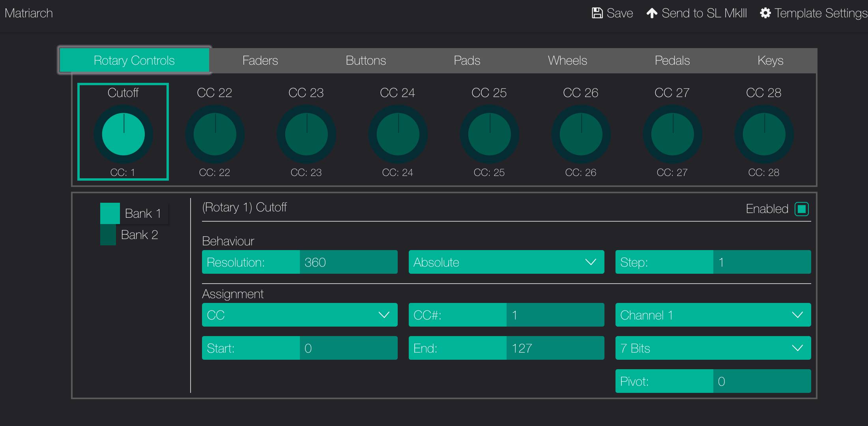Select the CC 24 rotary knob
Viewport: 868px width, 426px height.
pos(398,134)
